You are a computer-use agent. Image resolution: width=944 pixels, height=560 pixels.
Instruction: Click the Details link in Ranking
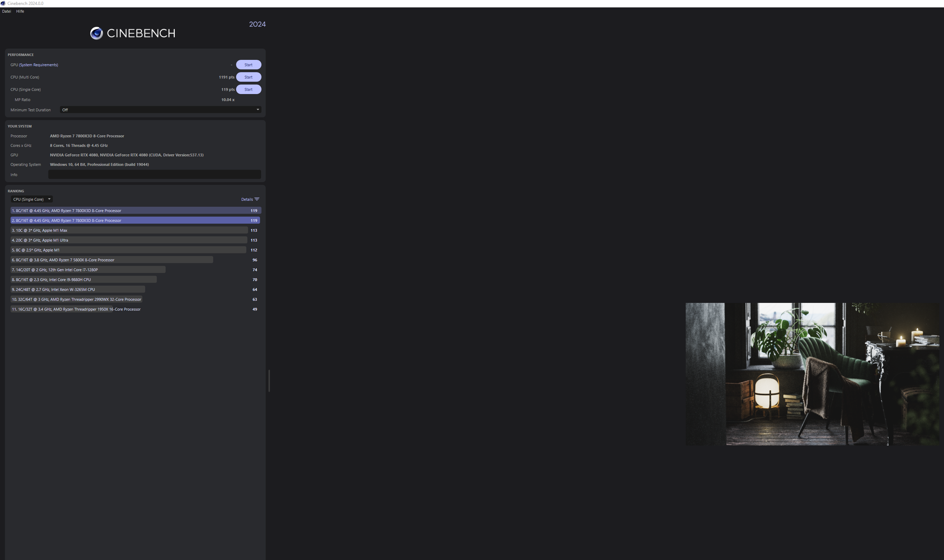247,199
